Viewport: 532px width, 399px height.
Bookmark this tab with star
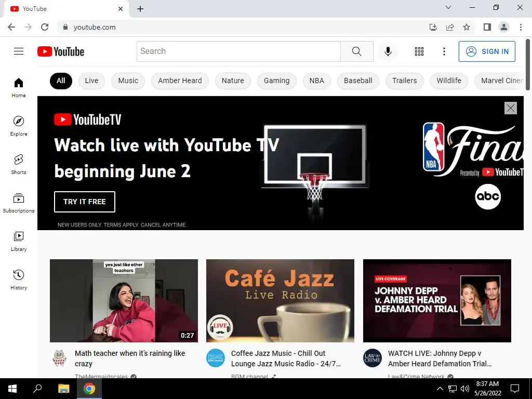(x=467, y=27)
